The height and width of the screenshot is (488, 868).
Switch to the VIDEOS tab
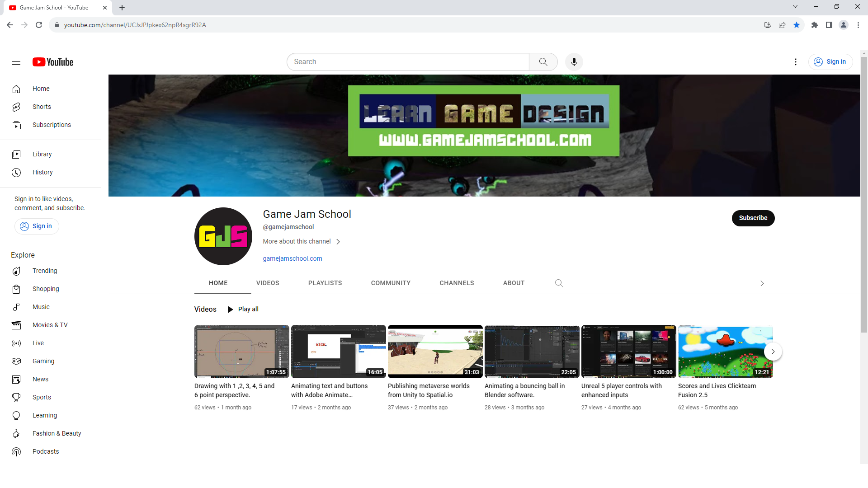point(268,283)
